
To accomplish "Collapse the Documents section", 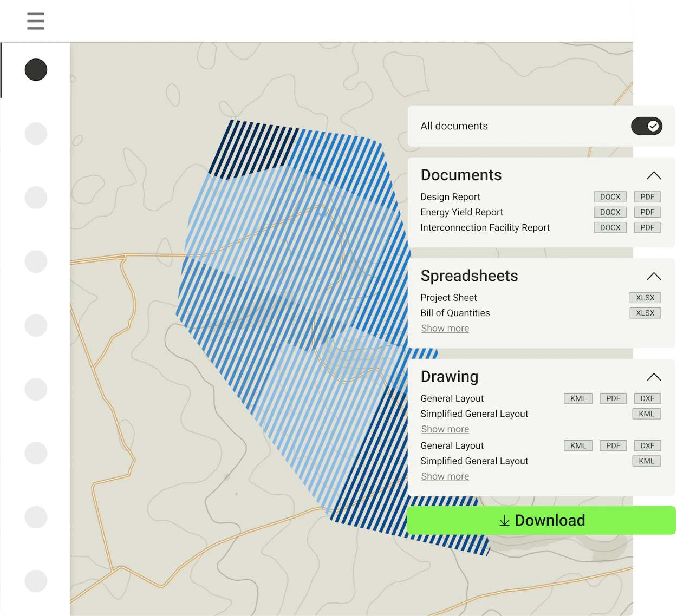I will pyautogui.click(x=654, y=175).
